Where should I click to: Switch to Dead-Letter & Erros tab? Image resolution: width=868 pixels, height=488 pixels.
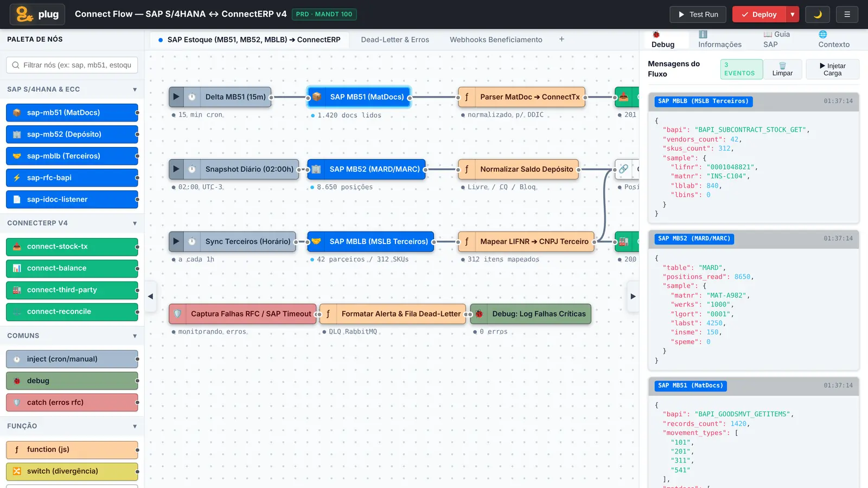click(395, 40)
